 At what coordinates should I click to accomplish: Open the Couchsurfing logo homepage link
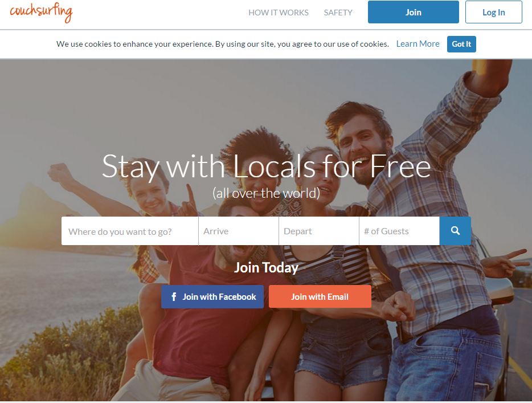point(41,12)
